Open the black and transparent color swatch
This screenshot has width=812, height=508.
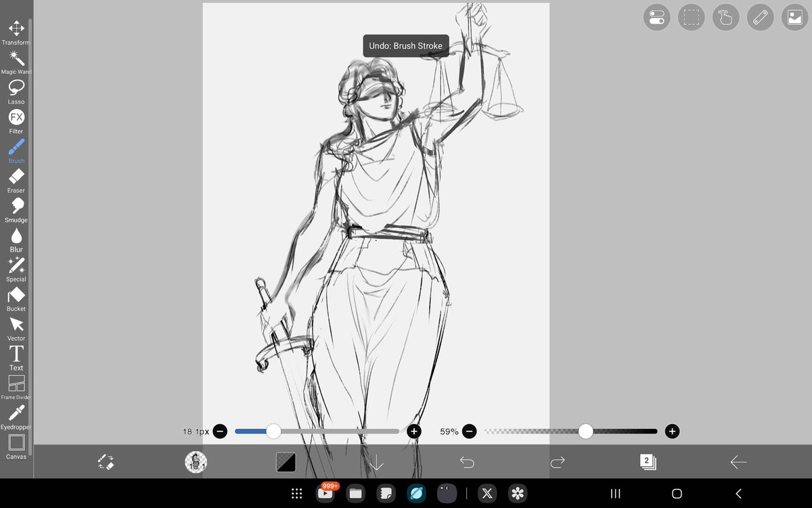pos(286,462)
